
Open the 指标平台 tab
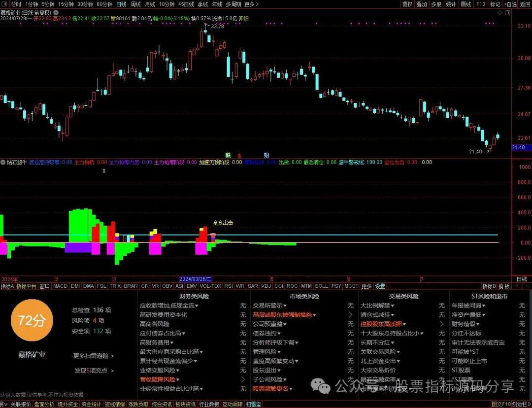click(x=27, y=286)
